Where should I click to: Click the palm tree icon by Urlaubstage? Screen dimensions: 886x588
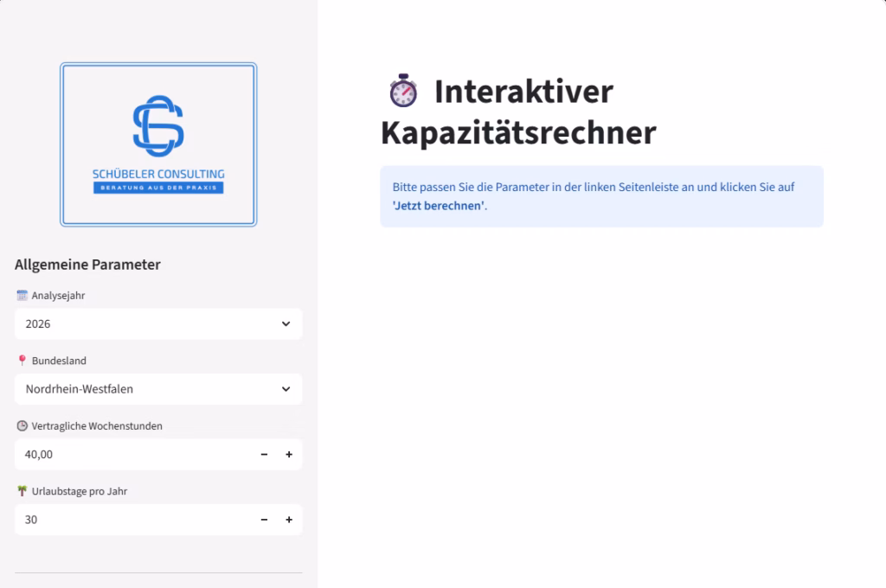22,490
